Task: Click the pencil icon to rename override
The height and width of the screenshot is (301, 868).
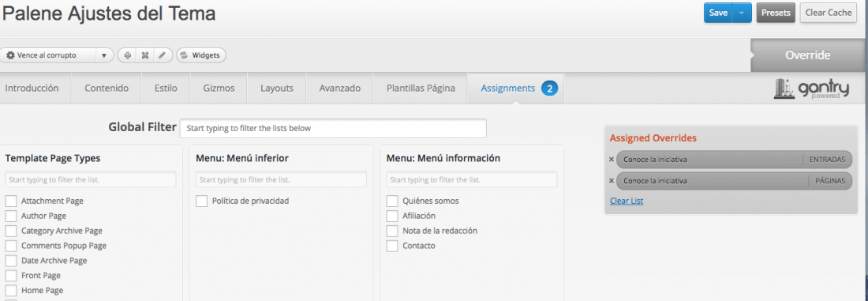Action: click(163, 55)
